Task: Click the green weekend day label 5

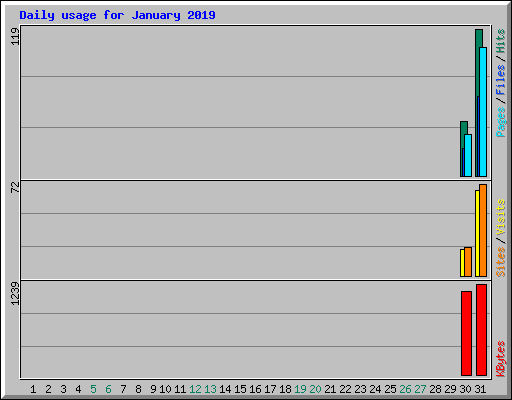Action: [93, 389]
